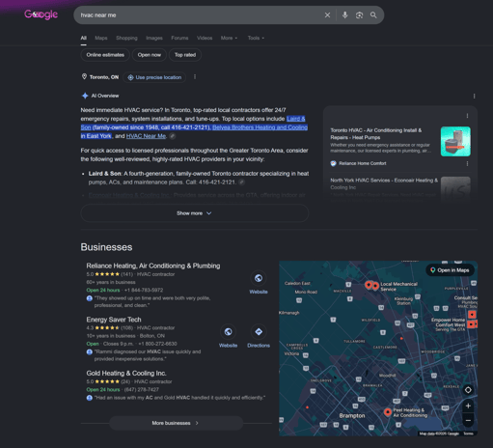
Task: Open Energy Saver Tech business listing
Action: pos(114,320)
